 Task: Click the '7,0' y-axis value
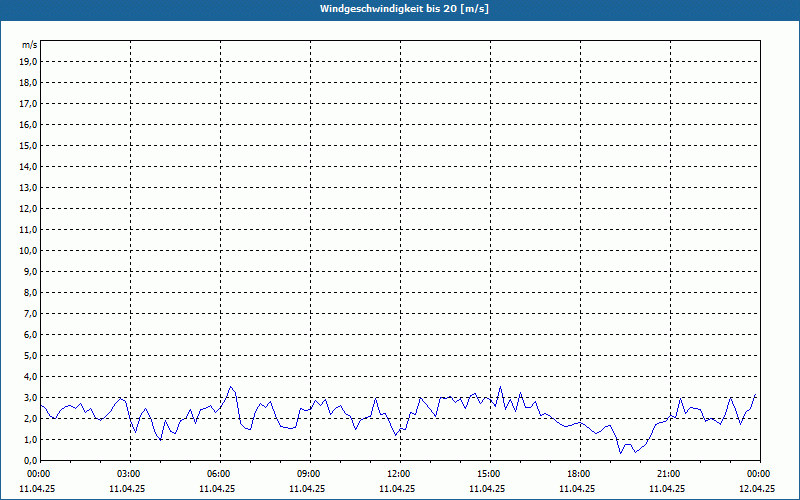pos(31,314)
